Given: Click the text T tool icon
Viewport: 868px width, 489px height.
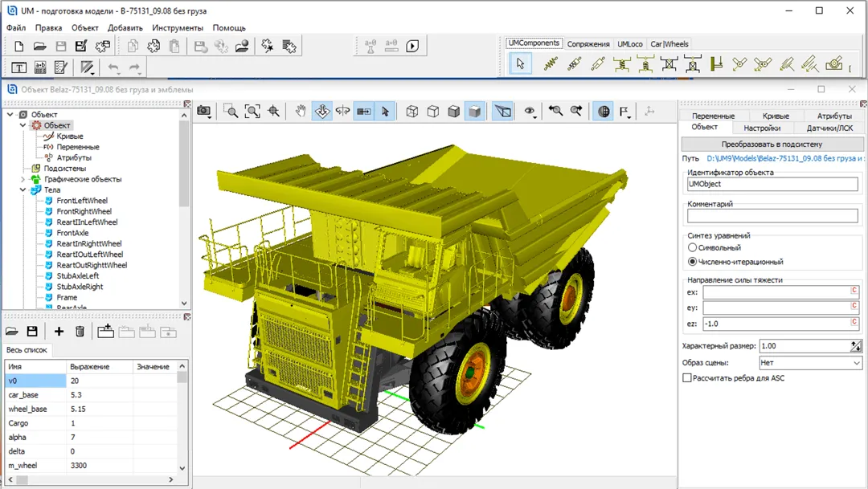Looking at the screenshot, I should point(18,67).
